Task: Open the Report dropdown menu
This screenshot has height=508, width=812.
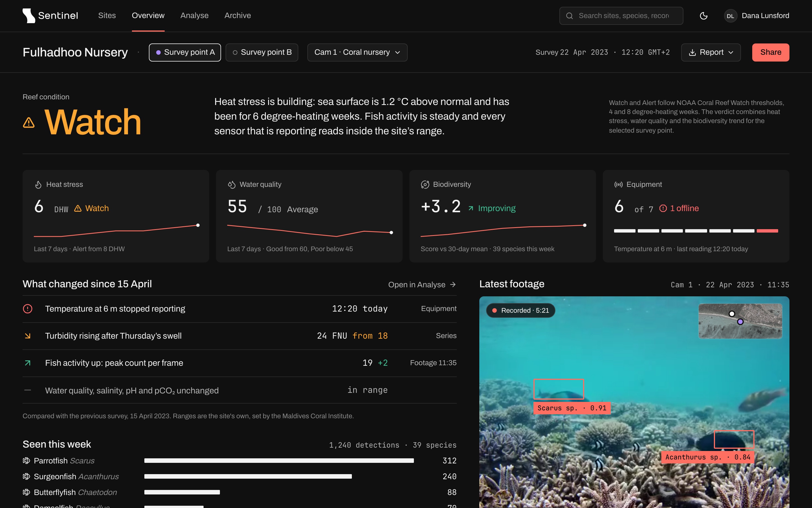Action: (711, 52)
